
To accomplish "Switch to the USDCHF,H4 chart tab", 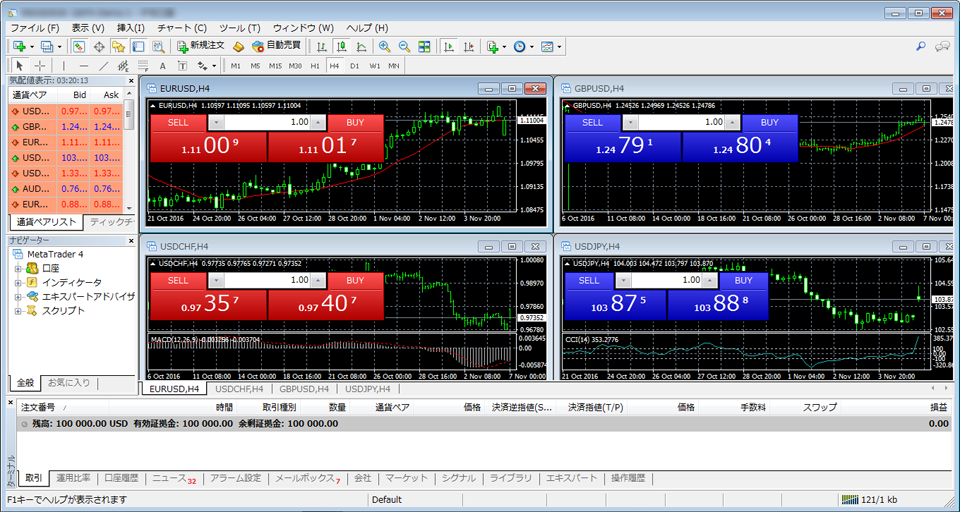I will pyautogui.click(x=239, y=388).
